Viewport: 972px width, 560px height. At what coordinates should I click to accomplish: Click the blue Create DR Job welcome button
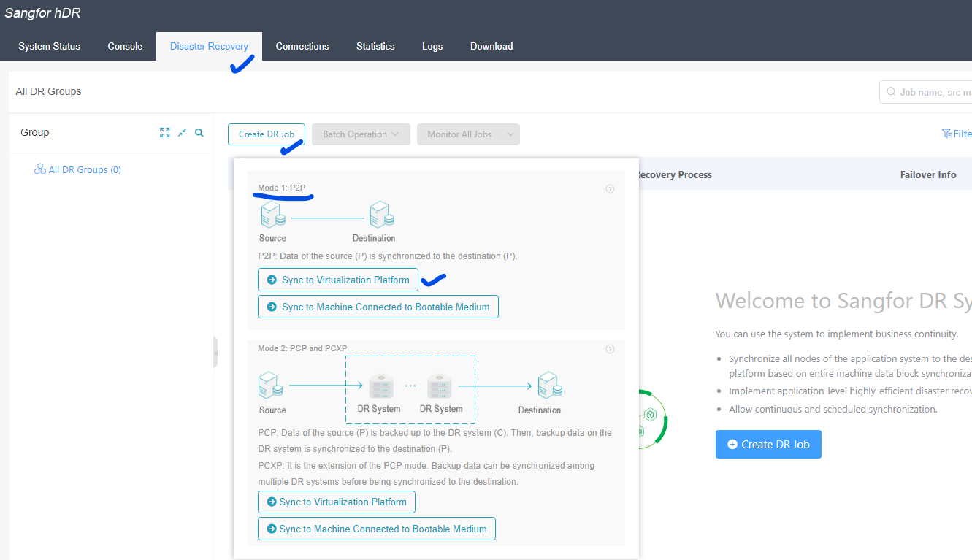tap(768, 444)
